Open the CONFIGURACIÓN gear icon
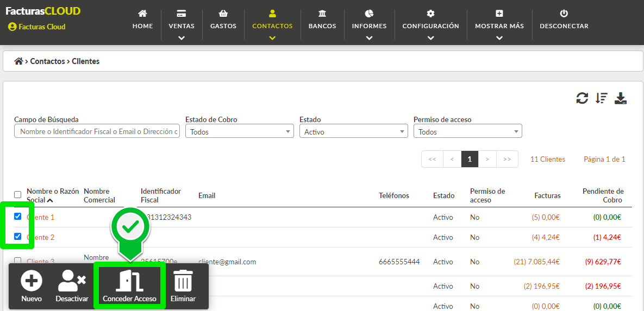 click(x=430, y=14)
